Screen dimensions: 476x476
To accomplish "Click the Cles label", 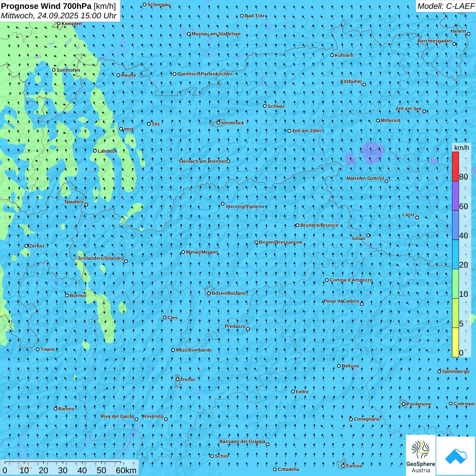I will 172,318.
